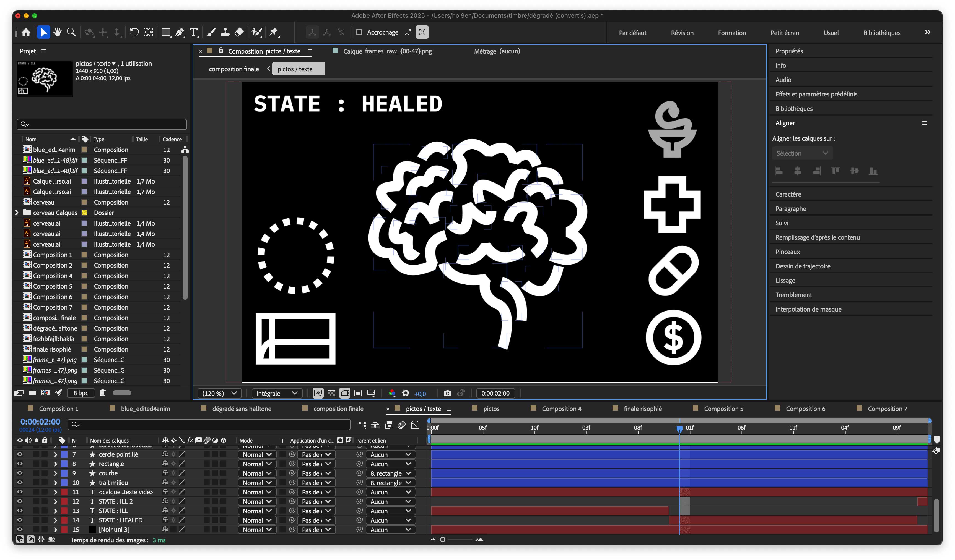Click the snapshot camera icon
955x560 pixels.
[x=447, y=393]
